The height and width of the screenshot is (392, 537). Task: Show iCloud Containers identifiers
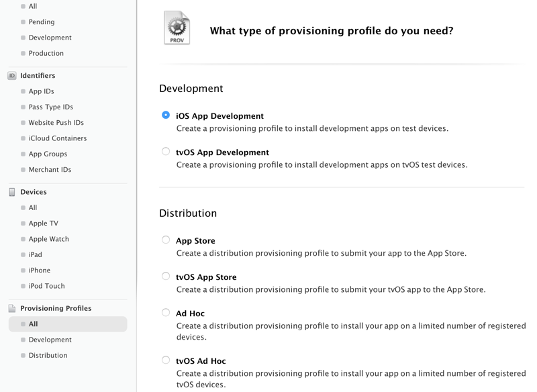coord(57,138)
